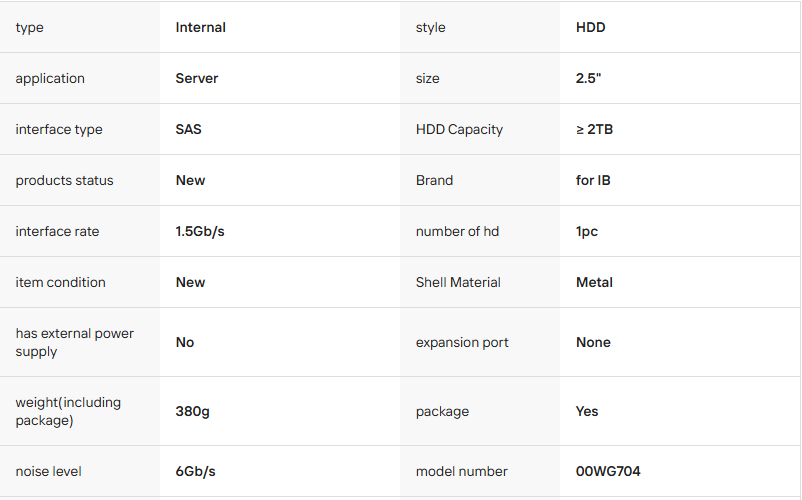The height and width of the screenshot is (500, 802).
Task: Click the 'HDD Capacity' label
Action: (459, 130)
